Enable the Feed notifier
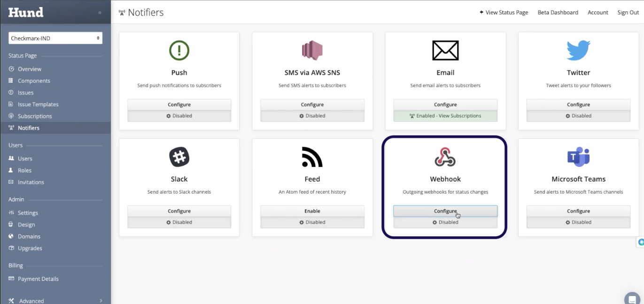 (x=312, y=211)
